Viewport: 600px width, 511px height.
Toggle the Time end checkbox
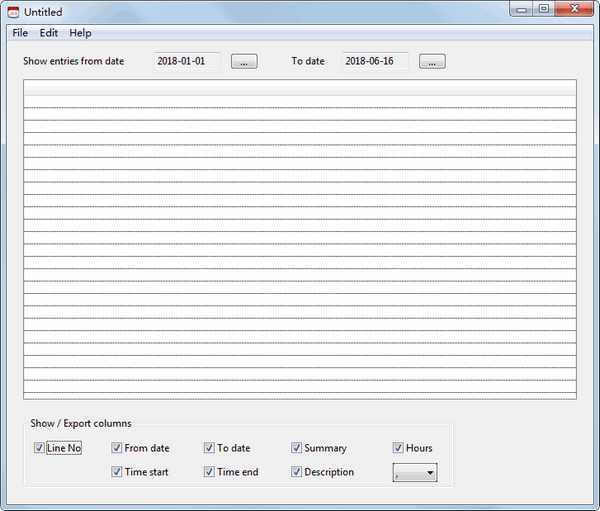coord(209,472)
